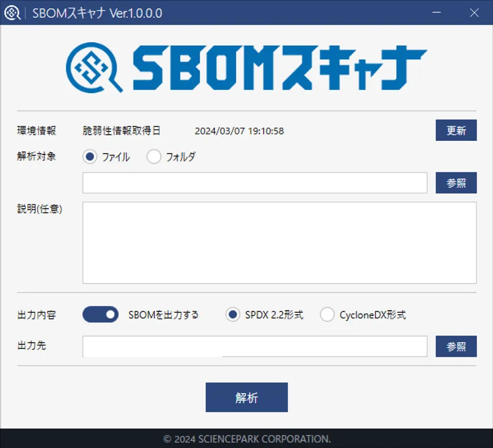Click the 出力内容 label
The width and height of the screenshot is (493, 448).
coord(36,315)
